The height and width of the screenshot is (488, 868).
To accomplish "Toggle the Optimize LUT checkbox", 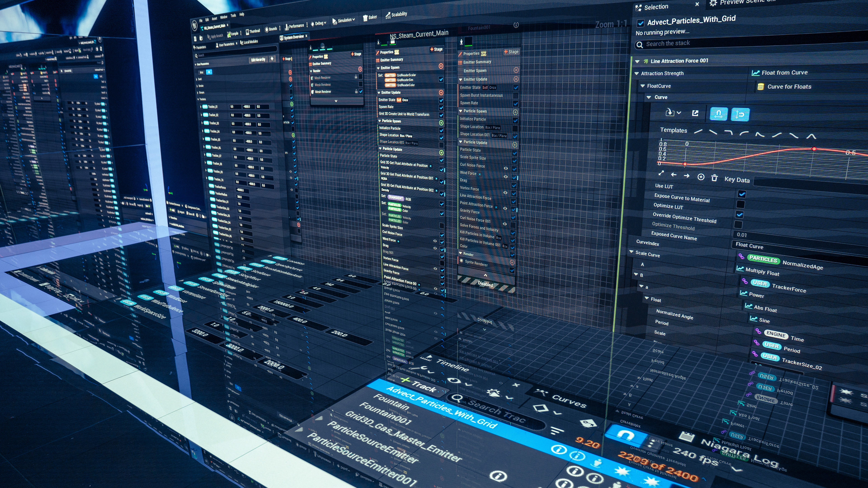I will (x=739, y=214).
